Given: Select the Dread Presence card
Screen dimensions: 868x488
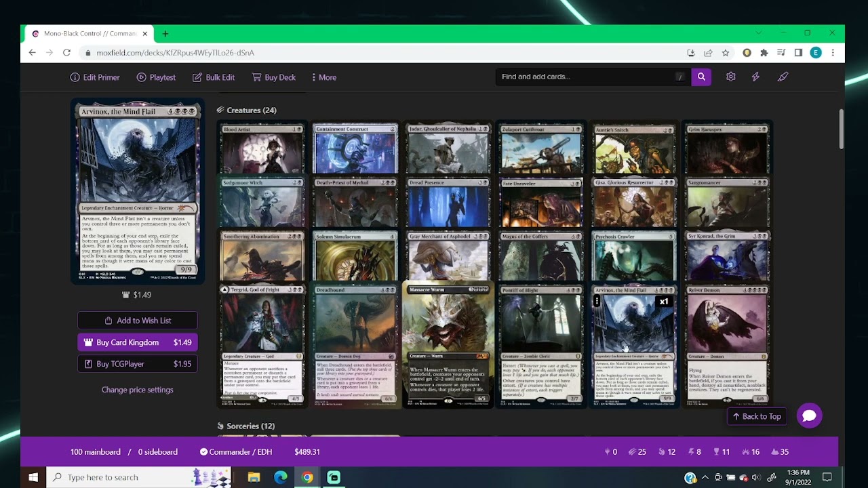Looking at the screenshot, I should pyautogui.click(x=448, y=203).
